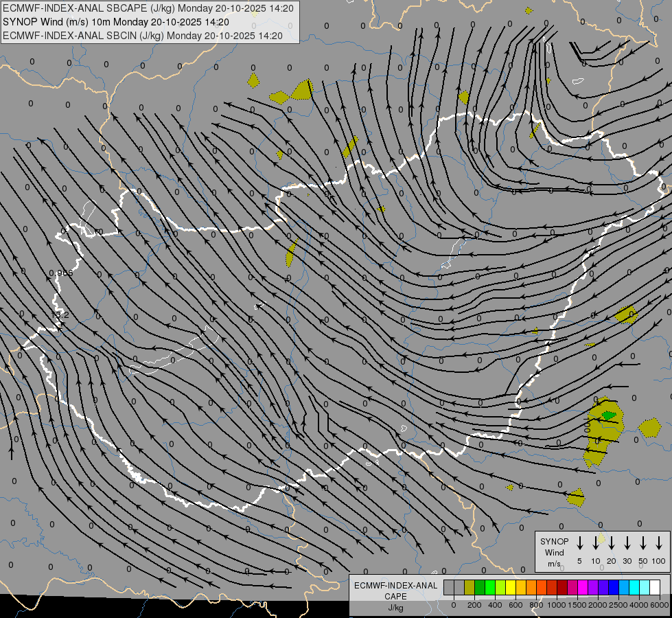Image resolution: width=672 pixels, height=618 pixels.
Task: Click the 800 label in CAPE legend
Action: (x=536, y=605)
